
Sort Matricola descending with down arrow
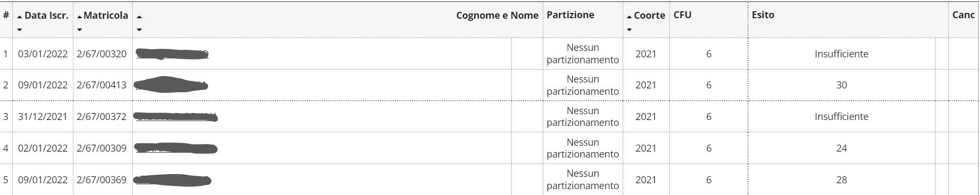pyautogui.click(x=79, y=29)
